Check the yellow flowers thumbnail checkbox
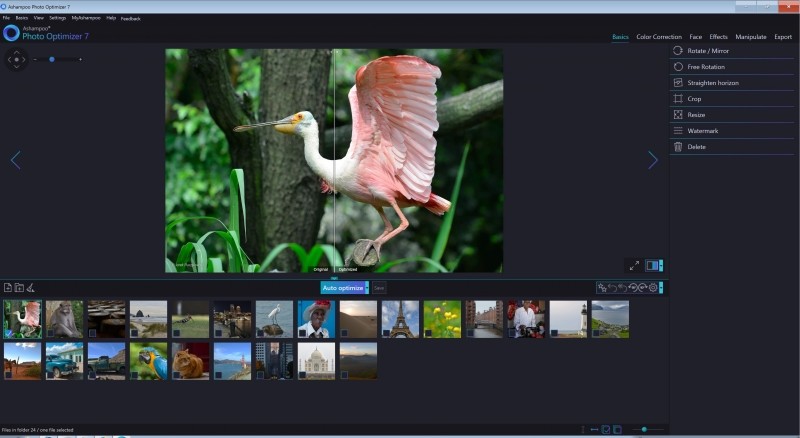Viewport: 800px width, 438px height. [428, 333]
